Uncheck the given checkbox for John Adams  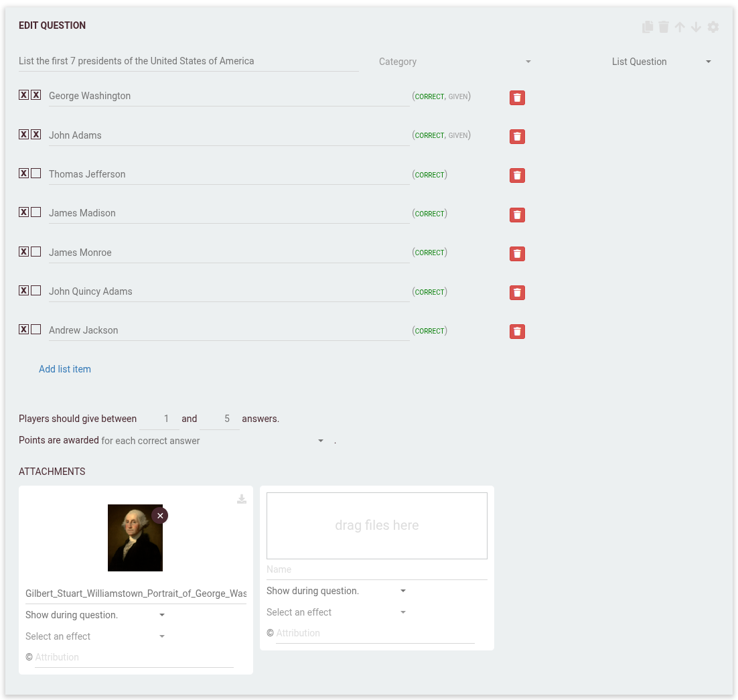pyautogui.click(x=36, y=134)
